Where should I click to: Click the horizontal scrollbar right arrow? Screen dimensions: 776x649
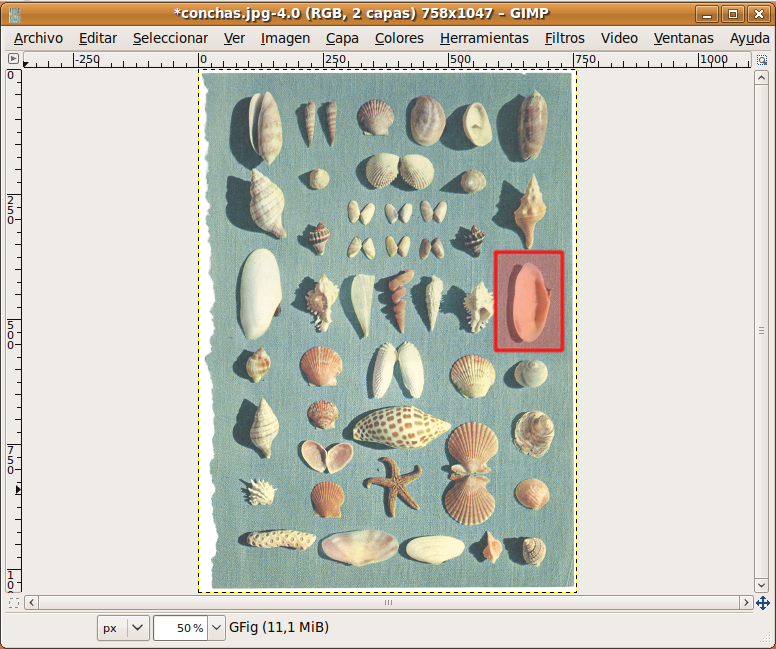(746, 603)
